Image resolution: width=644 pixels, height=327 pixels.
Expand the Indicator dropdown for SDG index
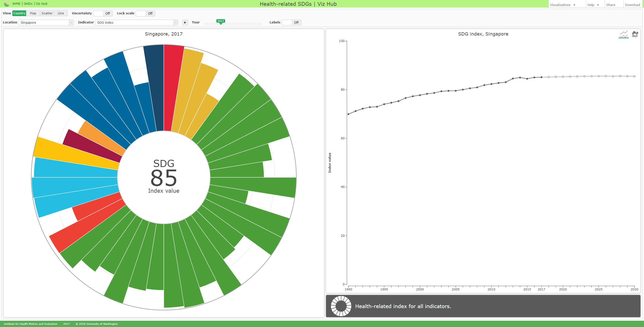point(137,22)
